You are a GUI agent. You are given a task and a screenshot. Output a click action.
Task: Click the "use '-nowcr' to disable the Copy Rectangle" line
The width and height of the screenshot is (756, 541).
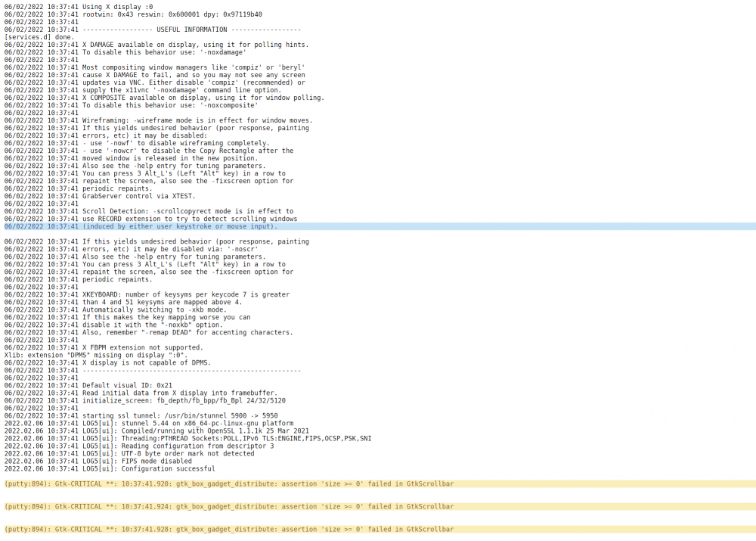(148, 151)
